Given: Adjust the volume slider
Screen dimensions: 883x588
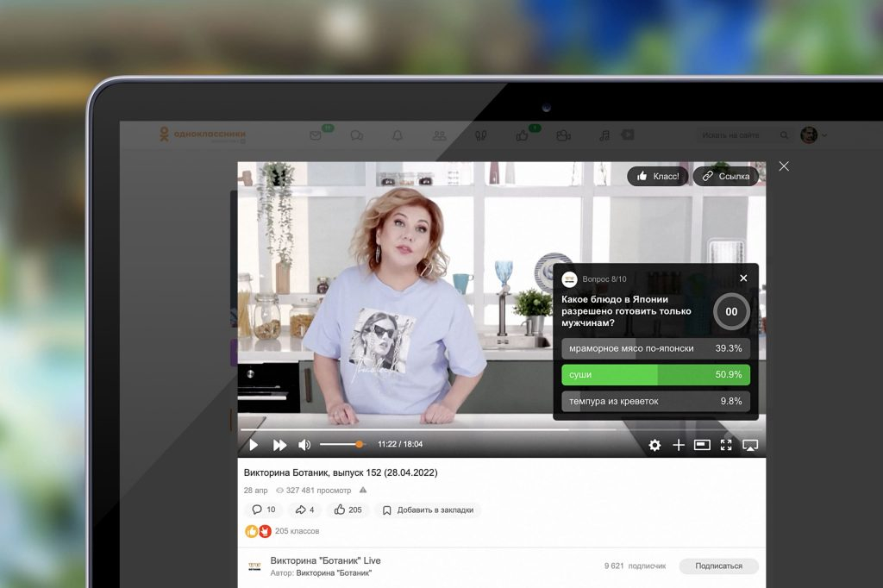Looking at the screenshot, I should [341, 444].
